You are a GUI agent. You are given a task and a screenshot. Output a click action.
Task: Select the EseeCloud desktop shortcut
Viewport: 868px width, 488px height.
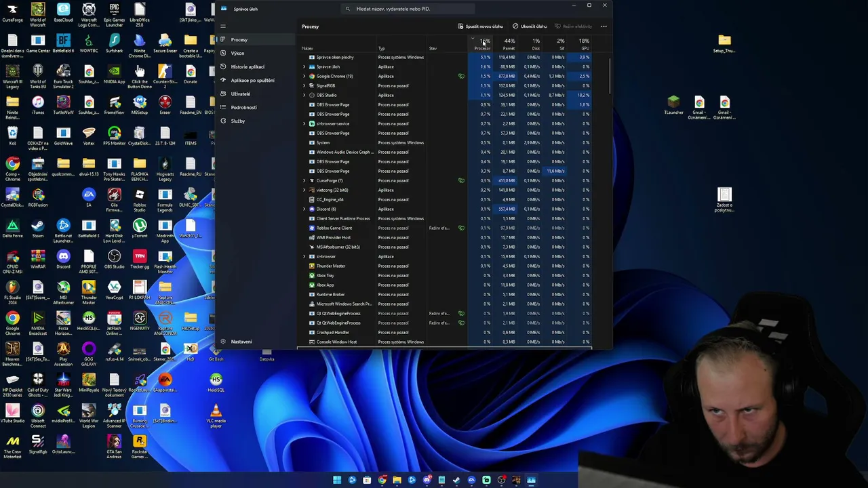click(x=63, y=12)
